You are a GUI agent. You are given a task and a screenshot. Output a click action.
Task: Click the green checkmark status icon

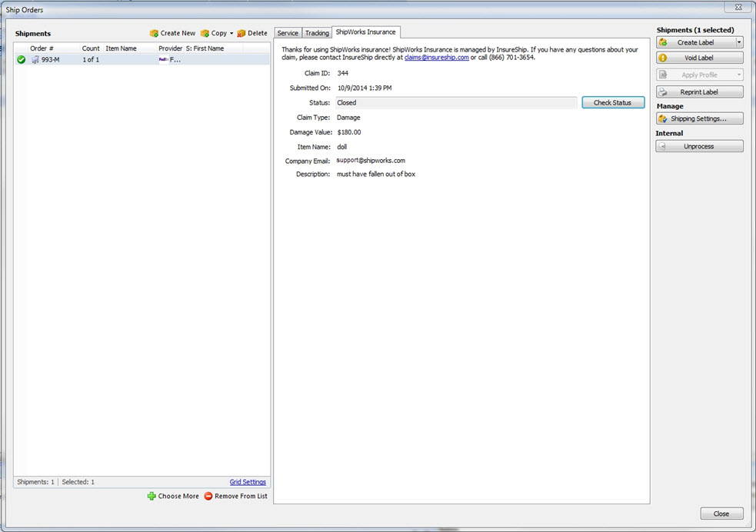click(x=22, y=60)
